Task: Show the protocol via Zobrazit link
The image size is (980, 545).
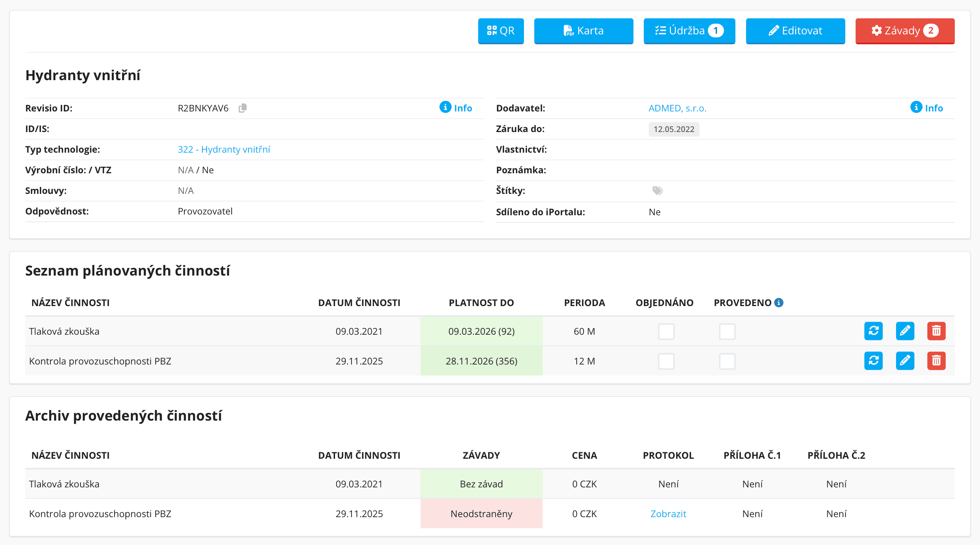Action: tap(668, 514)
